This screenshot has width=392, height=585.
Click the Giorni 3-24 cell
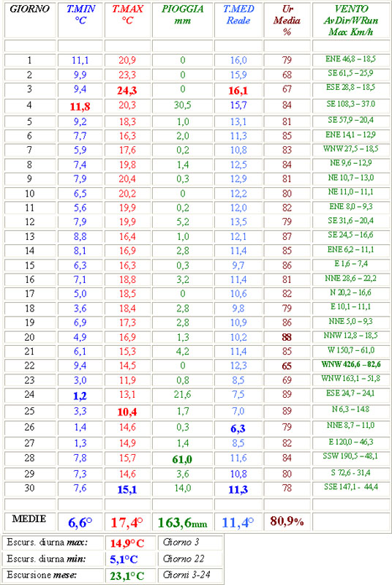186,575
